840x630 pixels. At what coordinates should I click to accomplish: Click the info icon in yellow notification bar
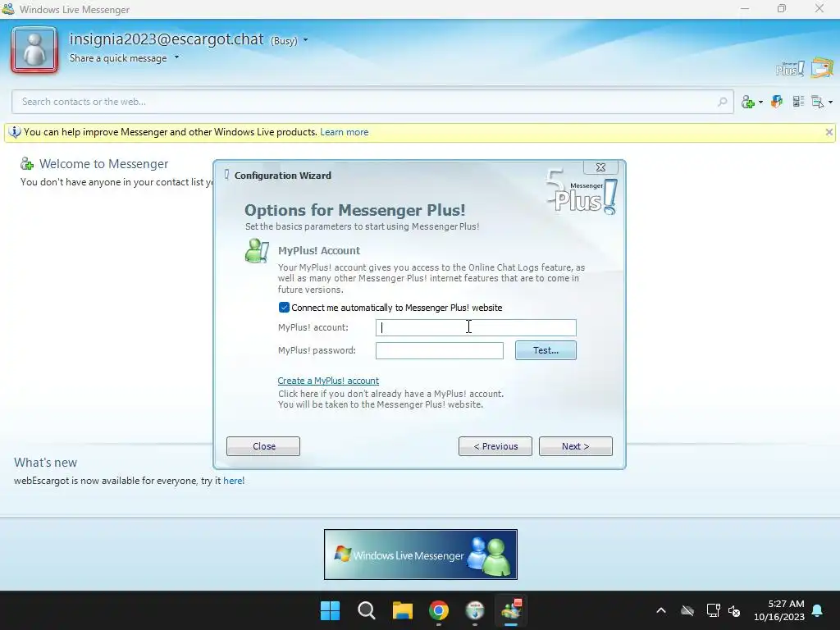point(15,132)
